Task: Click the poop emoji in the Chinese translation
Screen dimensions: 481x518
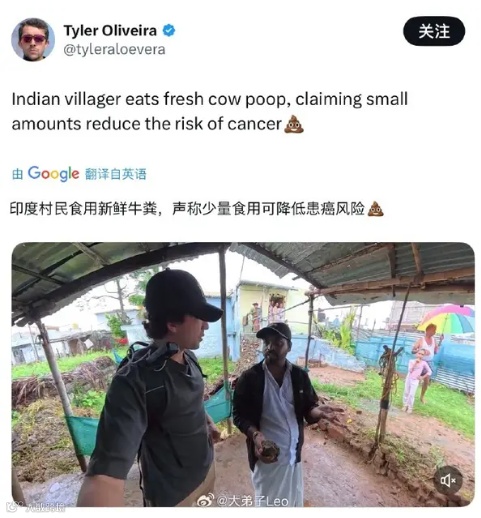Action: point(375,209)
